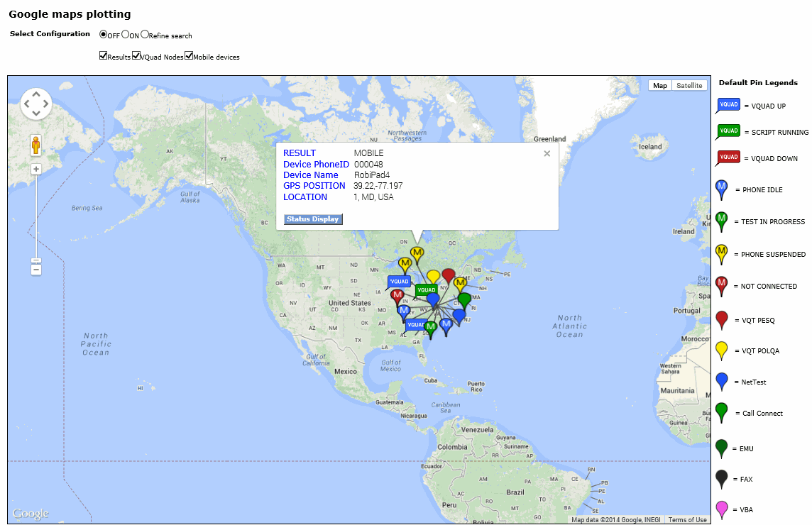Zoom out using the minus button
The height and width of the screenshot is (525, 812).
35,270
